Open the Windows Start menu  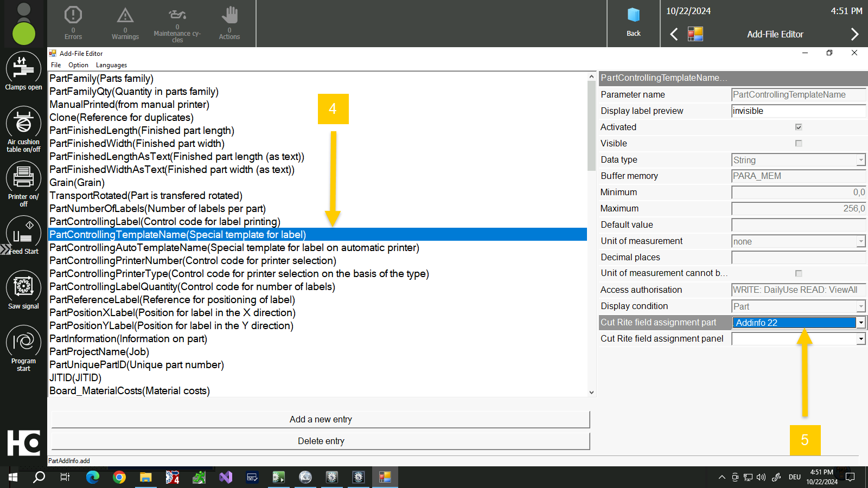(x=13, y=477)
